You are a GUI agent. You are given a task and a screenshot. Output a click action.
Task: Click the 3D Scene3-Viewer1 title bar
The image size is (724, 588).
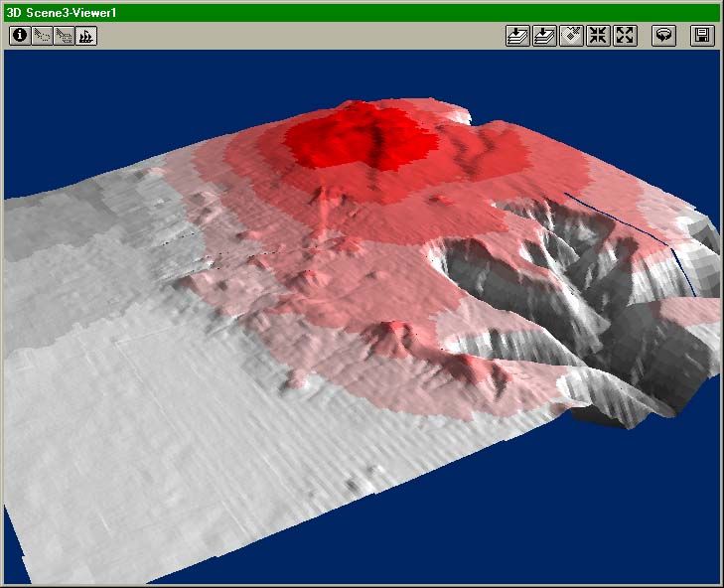coord(362,13)
